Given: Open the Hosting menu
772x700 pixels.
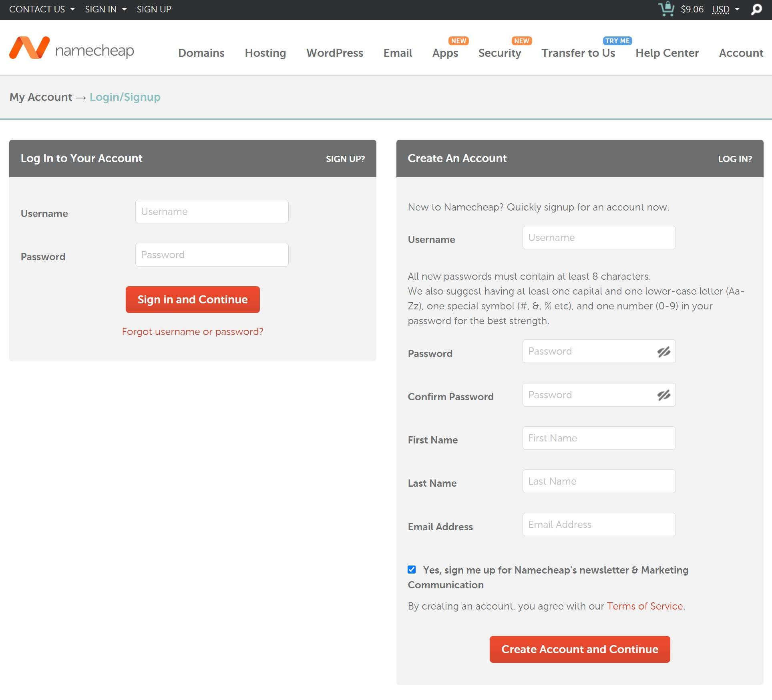Looking at the screenshot, I should (265, 53).
